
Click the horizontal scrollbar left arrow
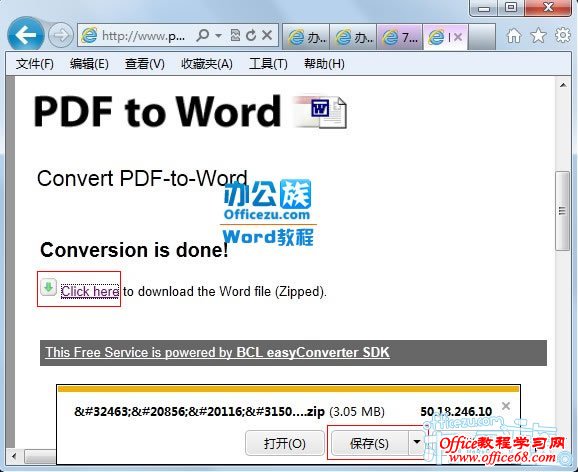14,456
